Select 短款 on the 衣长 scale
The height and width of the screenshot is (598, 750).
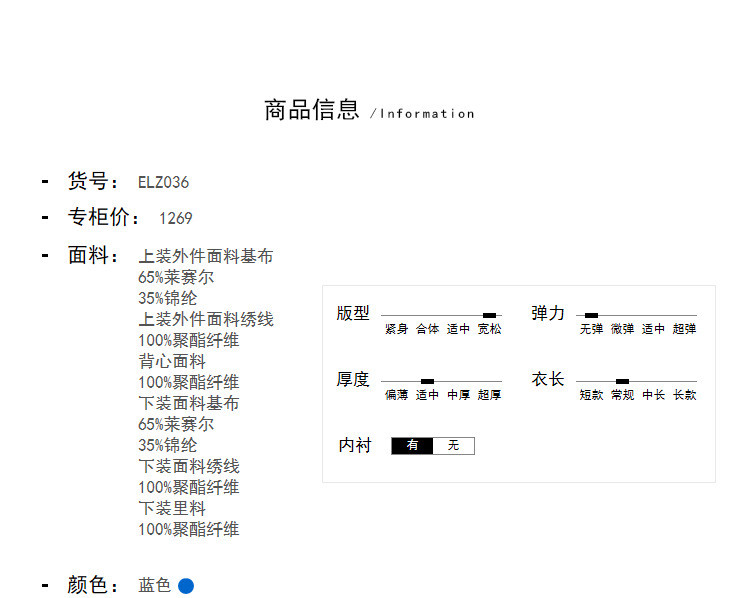(591, 395)
